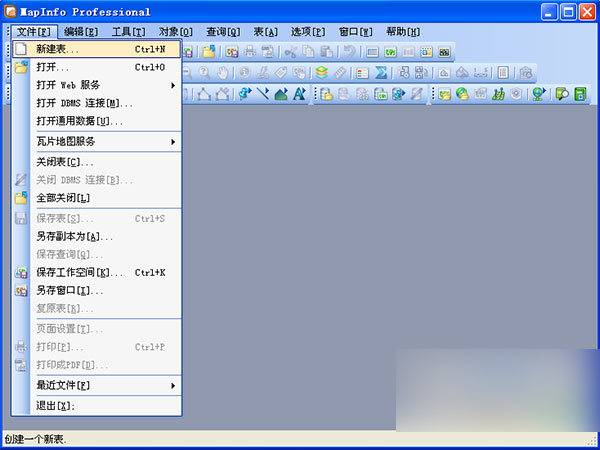This screenshot has width=600, height=450.
Task: Open the 对象[O] menu
Action: 176,31
